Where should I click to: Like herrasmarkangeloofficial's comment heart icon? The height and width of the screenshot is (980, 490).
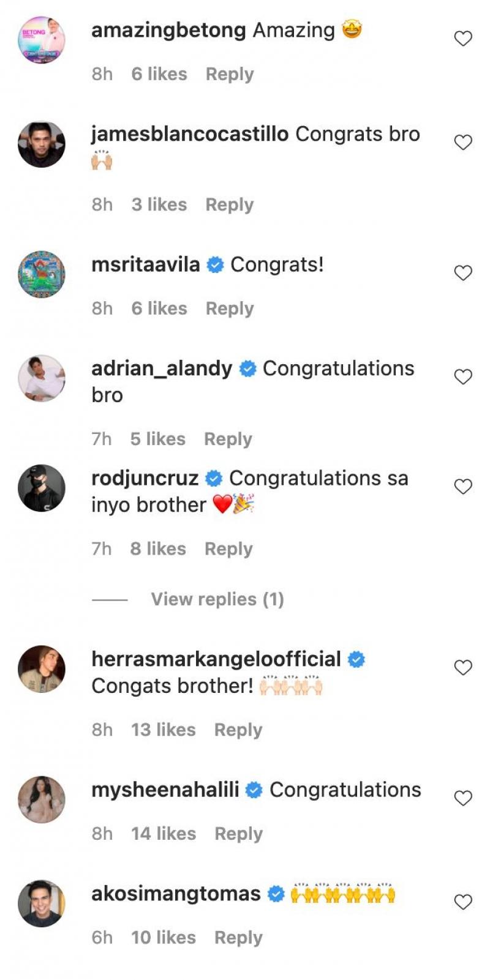[x=463, y=667]
